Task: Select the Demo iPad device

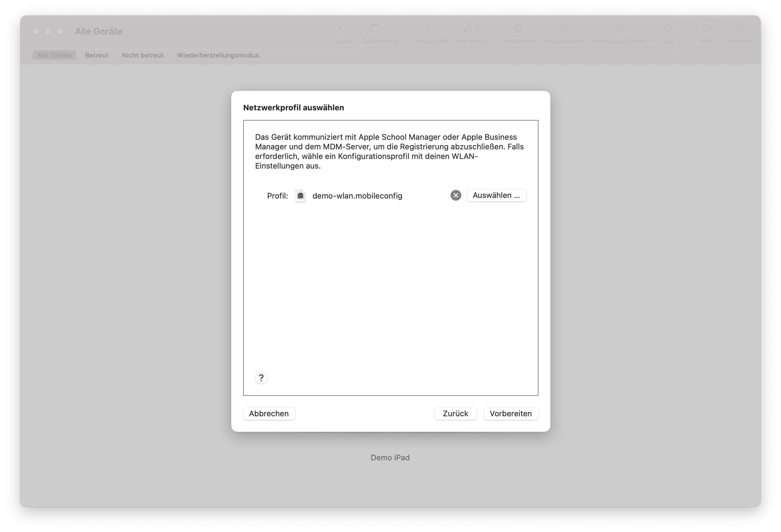Action: [x=390, y=457]
